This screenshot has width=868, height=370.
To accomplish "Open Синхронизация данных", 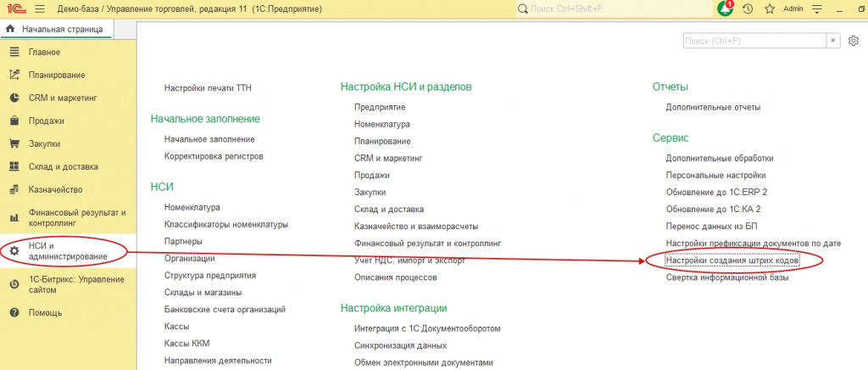I will pyautogui.click(x=401, y=345).
